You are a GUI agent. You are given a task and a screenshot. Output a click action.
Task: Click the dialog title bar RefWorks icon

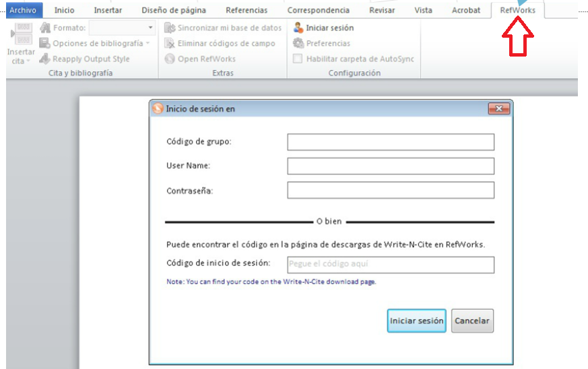pos(158,109)
